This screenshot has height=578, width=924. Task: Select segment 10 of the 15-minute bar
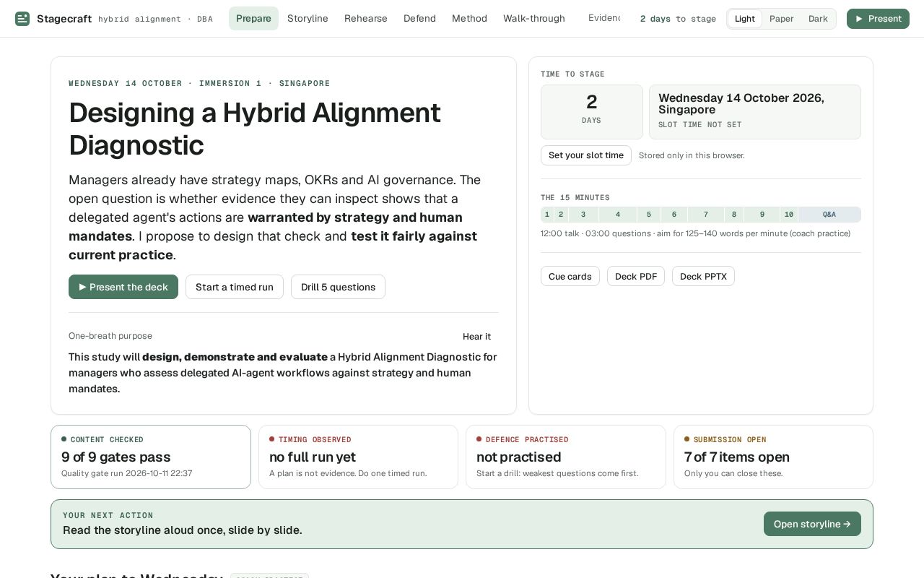pyautogui.click(x=789, y=215)
